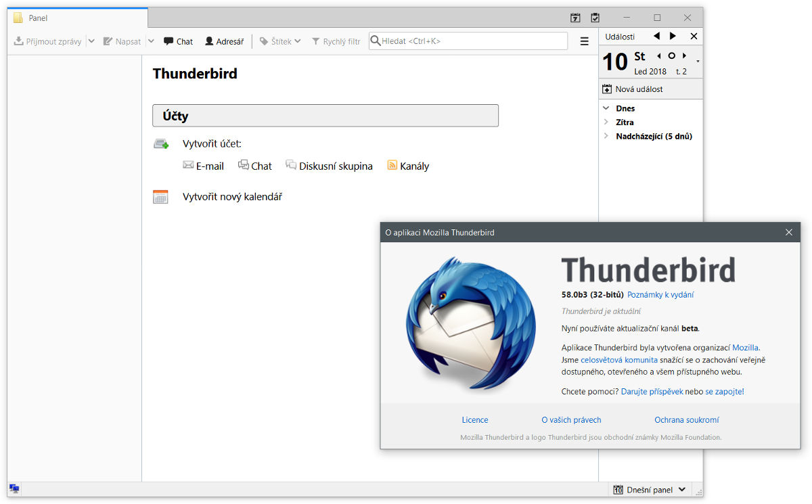This screenshot has height=504, width=812.
Task: Create a Chat account under Vytvořit účet
Action: pyautogui.click(x=255, y=166)
